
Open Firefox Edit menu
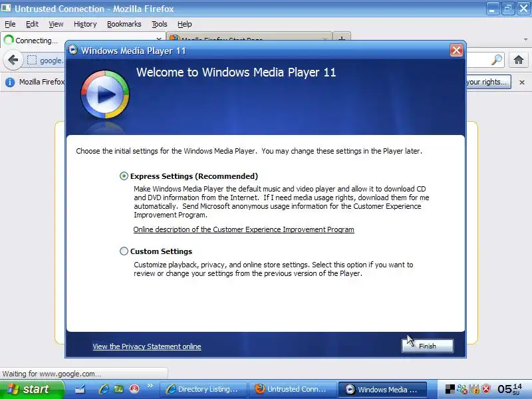(32, 24)
